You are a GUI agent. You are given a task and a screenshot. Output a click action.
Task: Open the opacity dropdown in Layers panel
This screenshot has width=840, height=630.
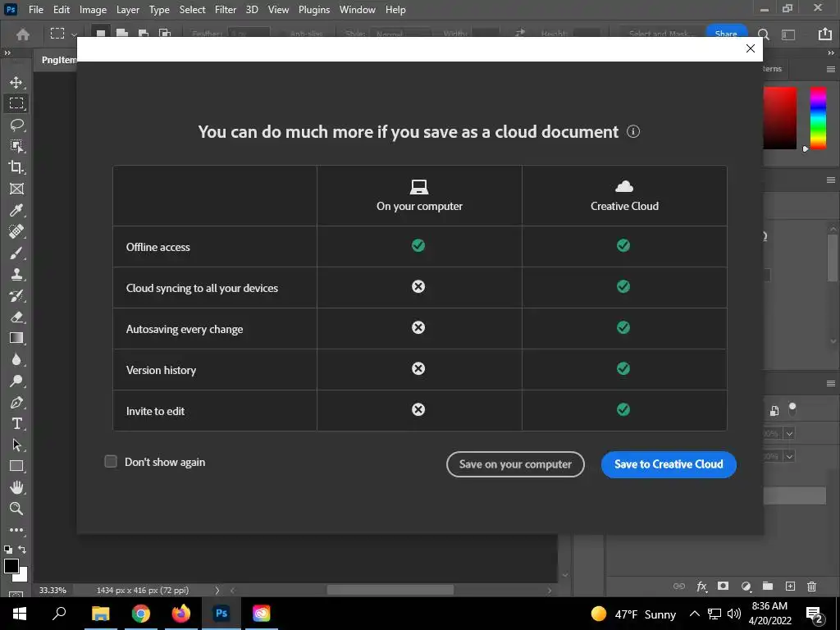[789, 433]
